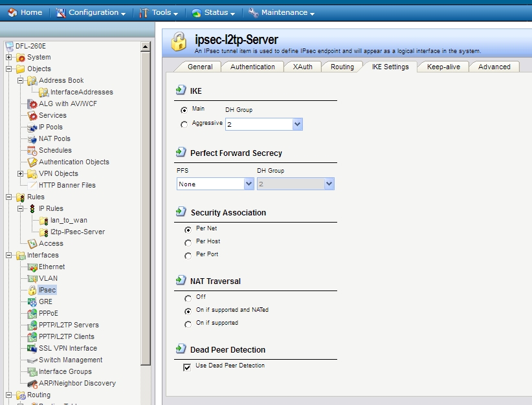Open the l2tp-IPsec-Server rule

pyautogui.click(x=77, y=232)
